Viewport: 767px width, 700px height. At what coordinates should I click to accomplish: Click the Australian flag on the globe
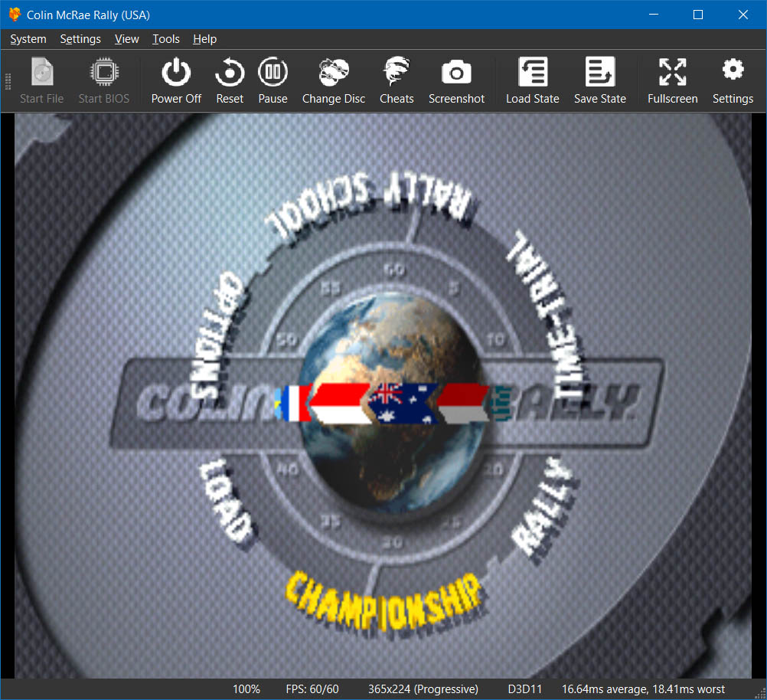tap(402, 404)
